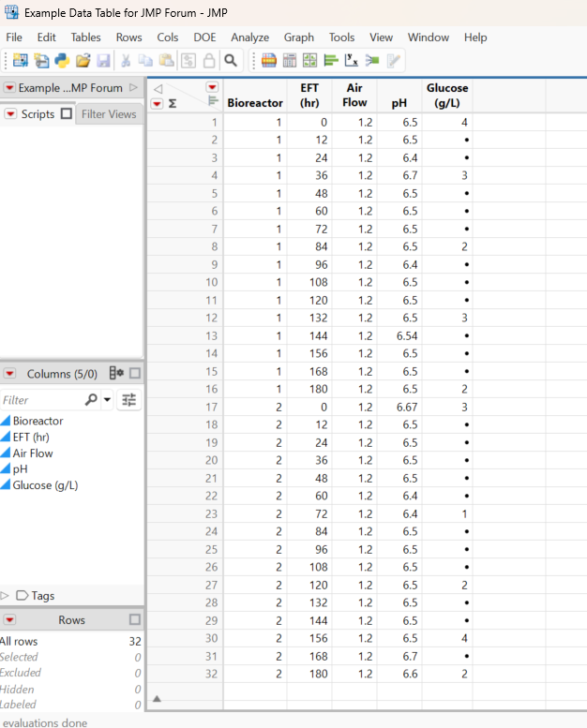
Task: Click the Fit Model arrows icon
Action: 372,60
